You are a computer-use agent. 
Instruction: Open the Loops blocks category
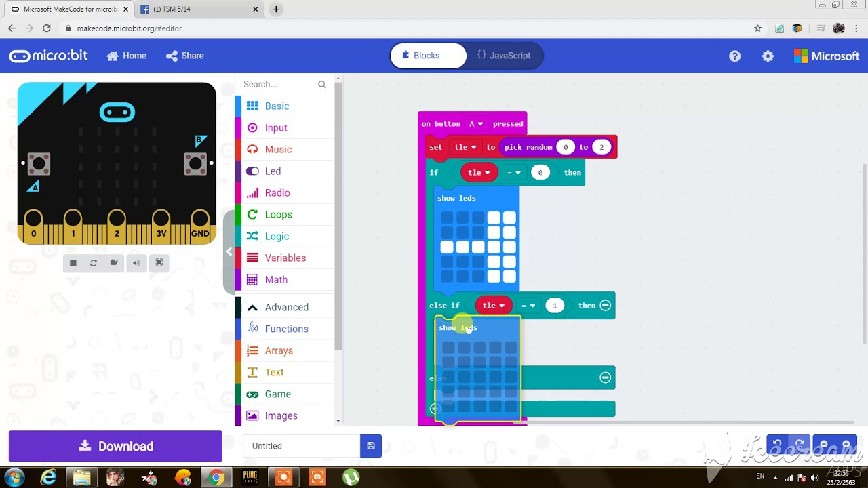click(x=285, y=214)
